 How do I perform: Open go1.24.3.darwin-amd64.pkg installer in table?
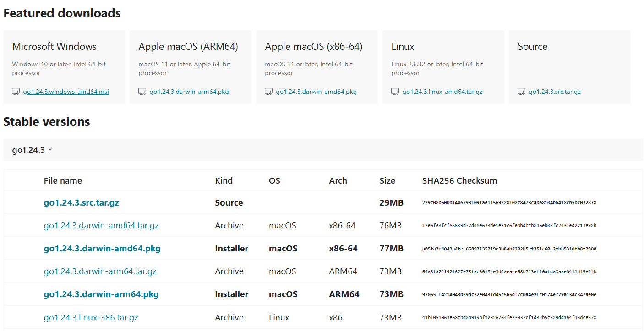[102, 249]
